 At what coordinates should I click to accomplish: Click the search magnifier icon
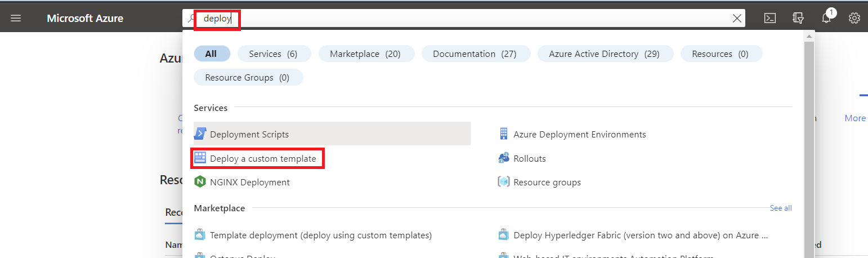pos(191,18)
